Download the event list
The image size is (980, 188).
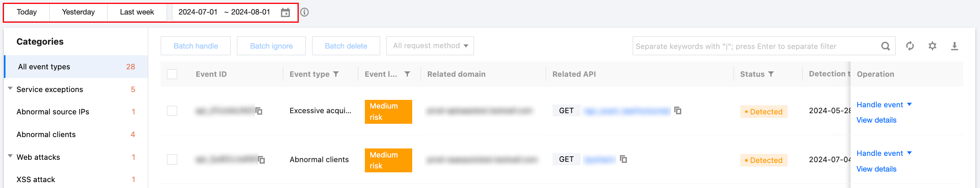tap(955, 46)
